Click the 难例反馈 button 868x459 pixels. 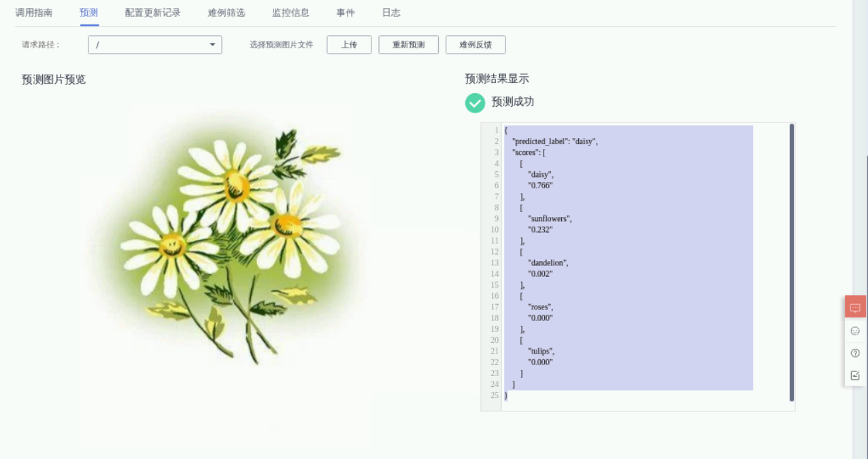tap(475, 45)
